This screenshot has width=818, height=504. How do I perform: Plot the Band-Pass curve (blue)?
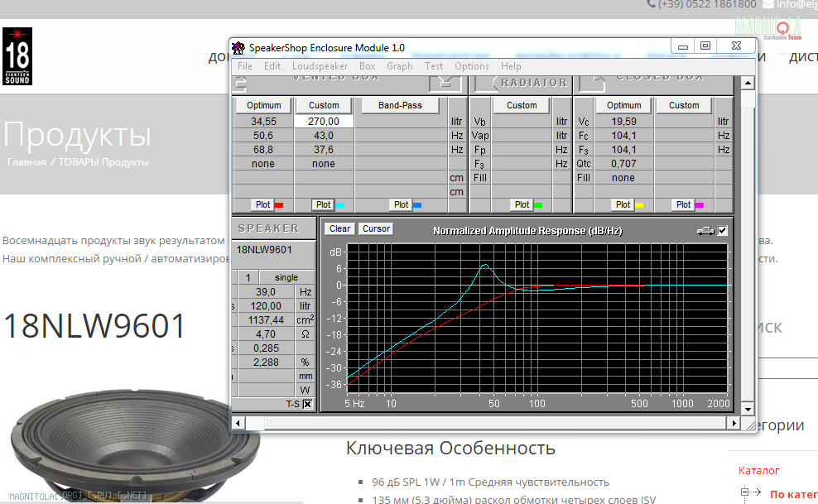coord(402,205)
